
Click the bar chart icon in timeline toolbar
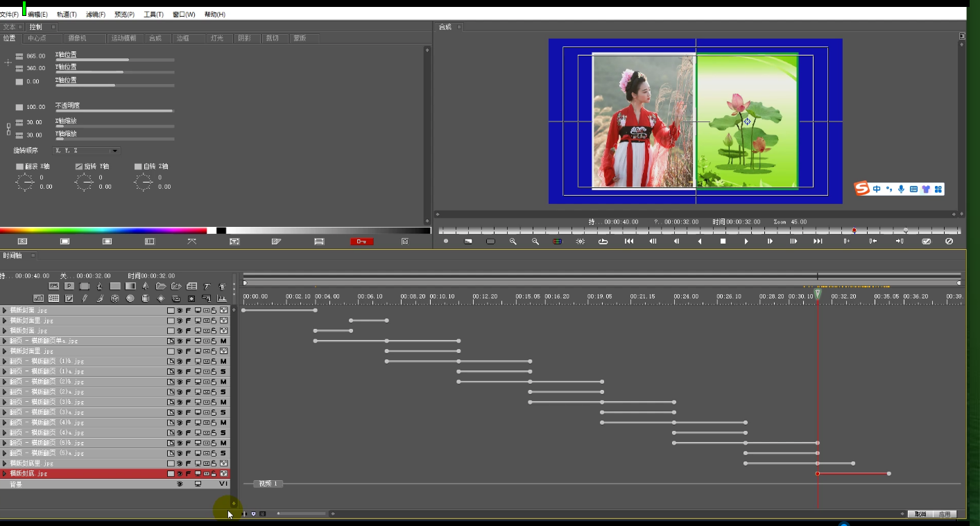pos(39,298)
